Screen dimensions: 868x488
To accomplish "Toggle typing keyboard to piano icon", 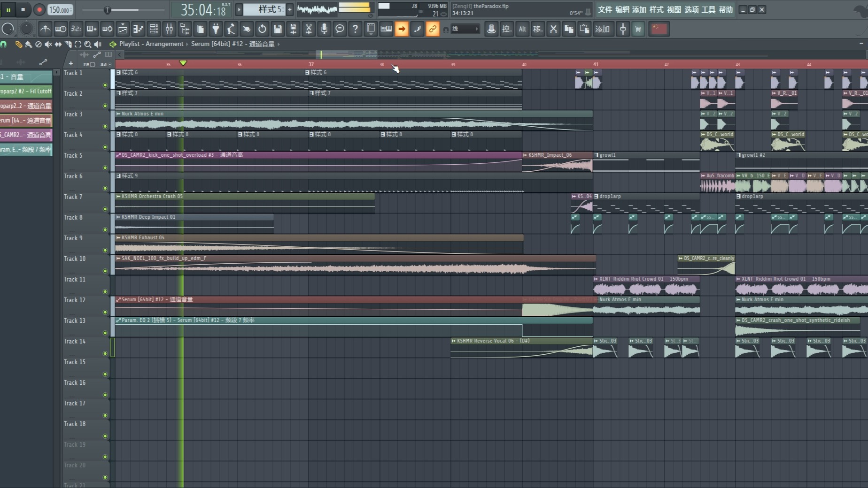I will tap(386, 29).
